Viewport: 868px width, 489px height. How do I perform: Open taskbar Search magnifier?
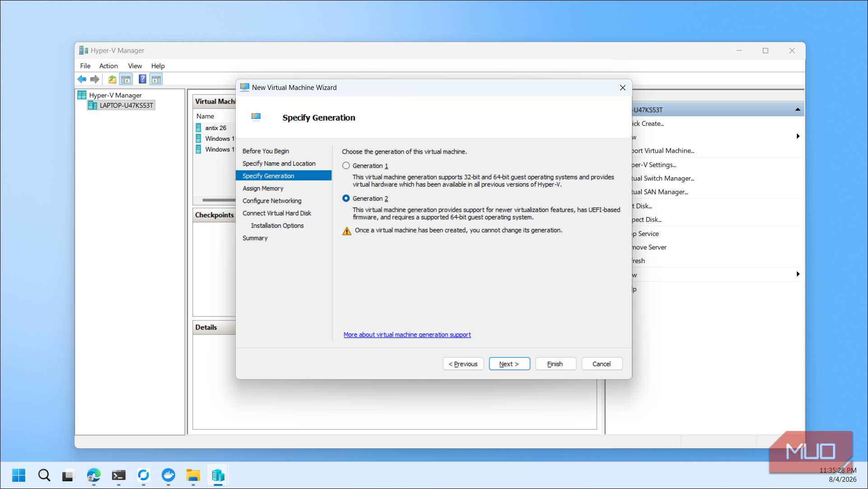click(x=44, y=475)
